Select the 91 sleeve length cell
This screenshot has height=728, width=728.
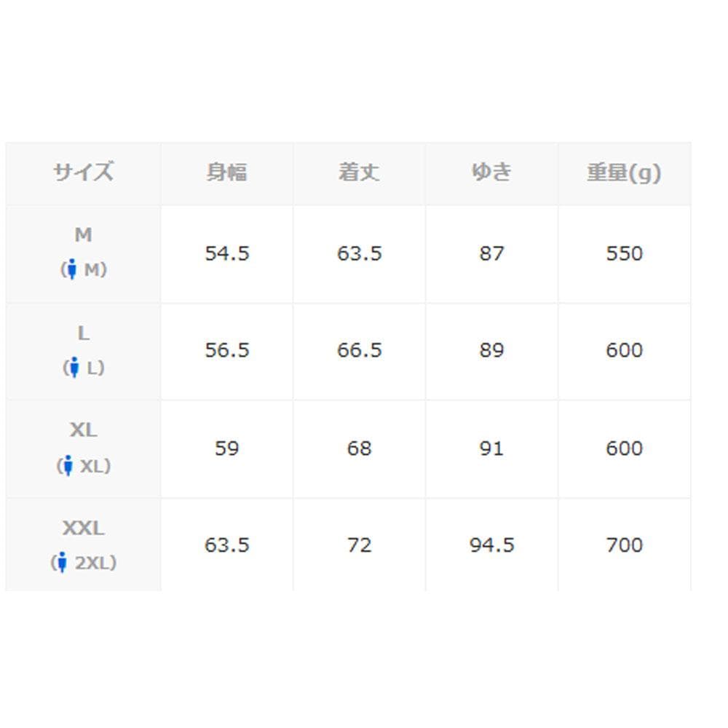pyautogui.click(x=491, y=448)
